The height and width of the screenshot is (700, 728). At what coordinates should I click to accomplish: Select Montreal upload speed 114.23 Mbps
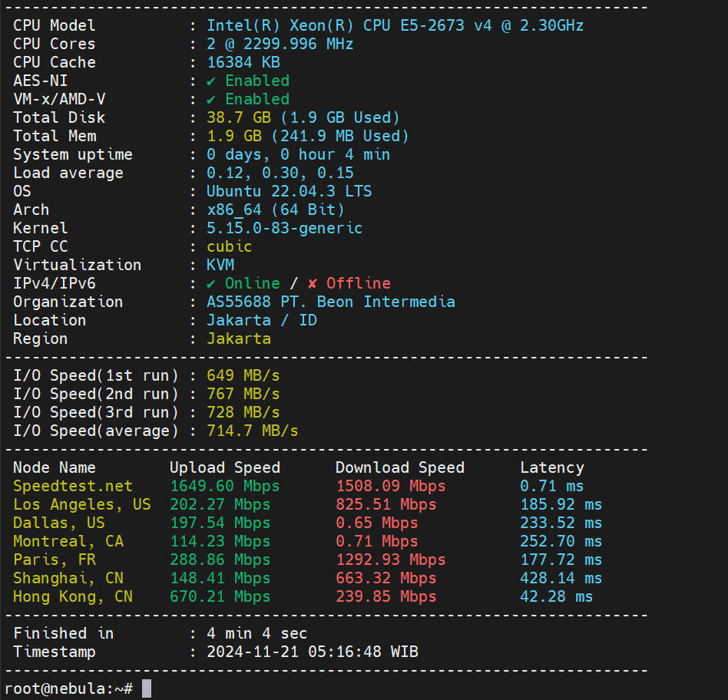(220, 541)
